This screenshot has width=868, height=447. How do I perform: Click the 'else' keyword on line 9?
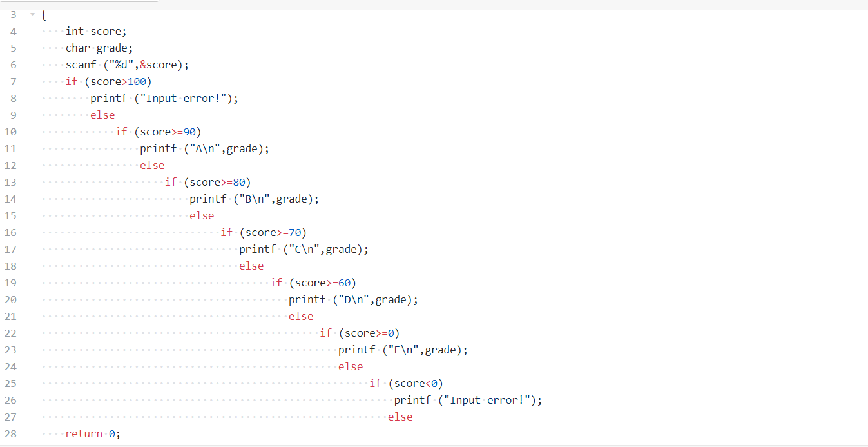[x=102, y=115]
